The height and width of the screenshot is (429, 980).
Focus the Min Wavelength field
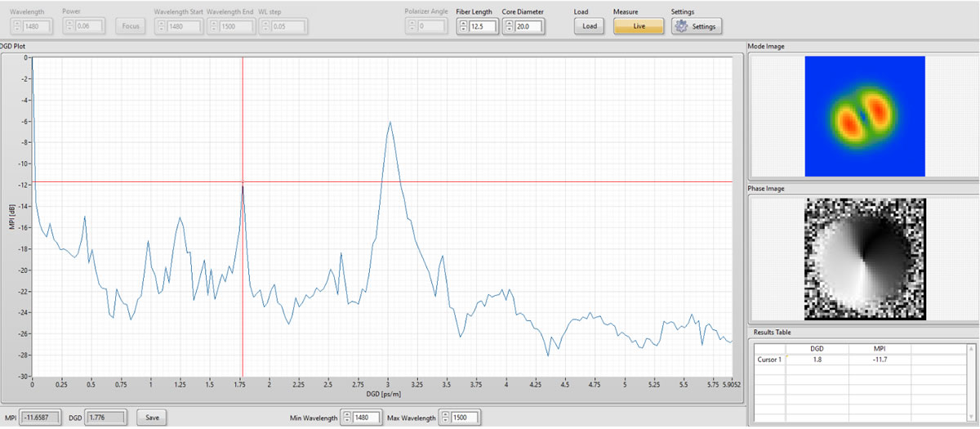(x=366, y=418)
